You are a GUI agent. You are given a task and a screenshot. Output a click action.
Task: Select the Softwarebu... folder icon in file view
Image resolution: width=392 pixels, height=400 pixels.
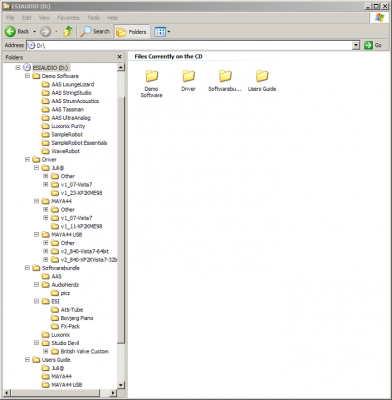pyautogui.click(x=225, y=76)
